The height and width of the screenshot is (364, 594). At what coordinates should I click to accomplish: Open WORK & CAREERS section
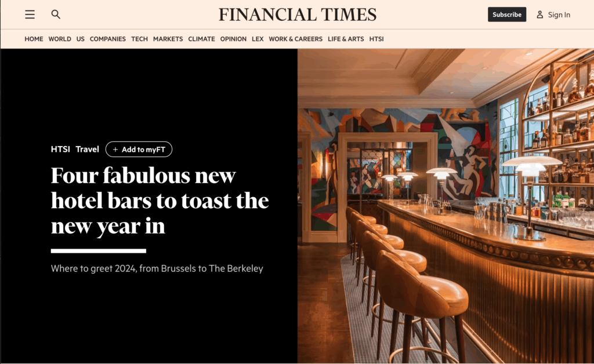coord(295,39)
